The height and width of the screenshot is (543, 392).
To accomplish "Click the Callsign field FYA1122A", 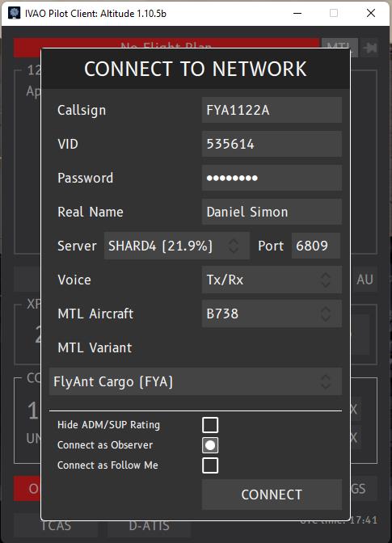I will pos(272,110).
